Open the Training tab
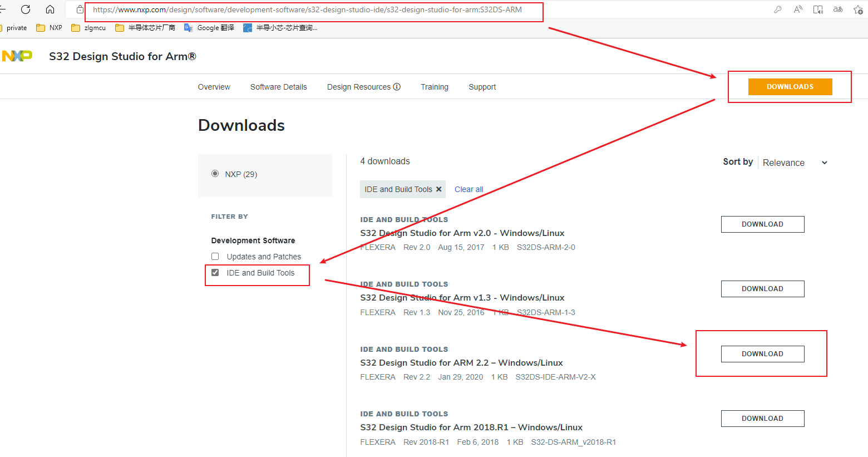Screen dimensions: 868x457 435,87
